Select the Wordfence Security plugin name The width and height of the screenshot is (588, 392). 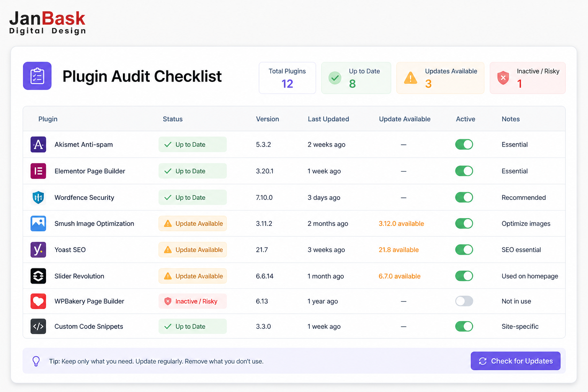coord(84,198)
